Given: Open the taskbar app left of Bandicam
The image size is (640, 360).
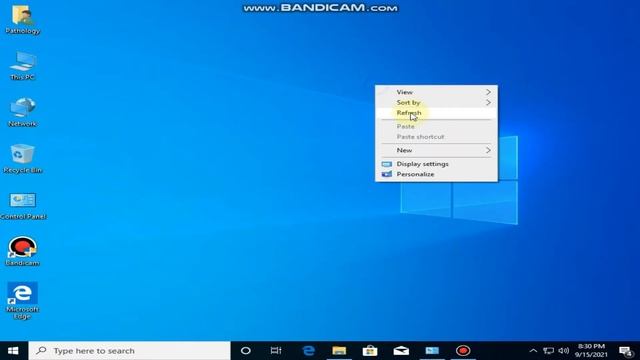Looking at the screenshot, I should [x=432, y=351].
